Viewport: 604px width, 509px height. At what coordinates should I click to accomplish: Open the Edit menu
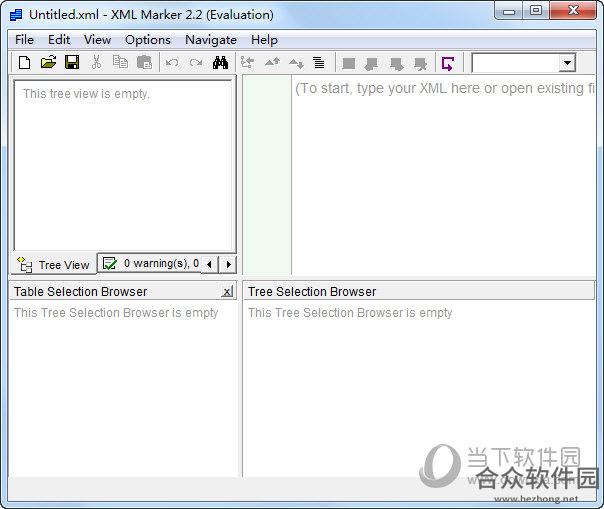tap(59, 40)
